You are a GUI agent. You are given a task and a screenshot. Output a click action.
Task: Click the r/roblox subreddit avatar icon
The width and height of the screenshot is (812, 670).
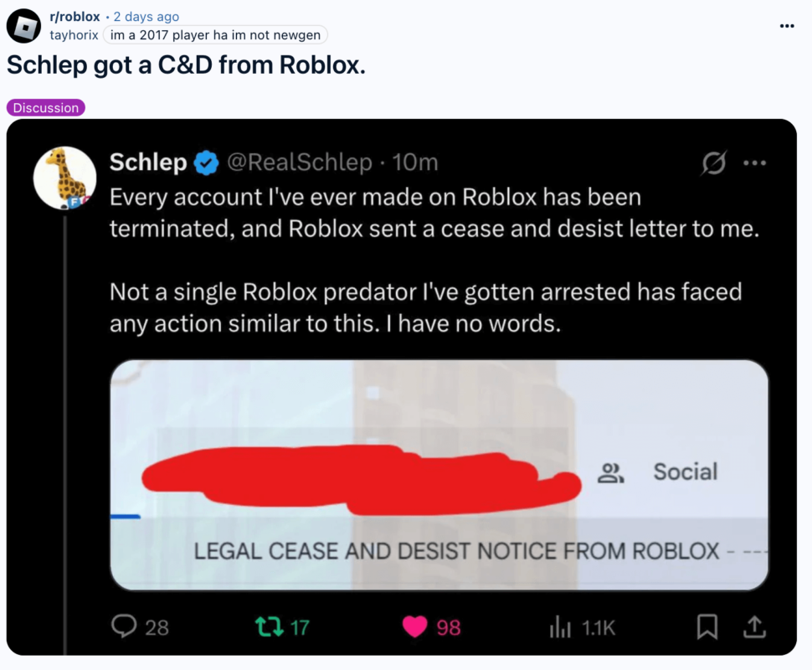pos(23,26)
